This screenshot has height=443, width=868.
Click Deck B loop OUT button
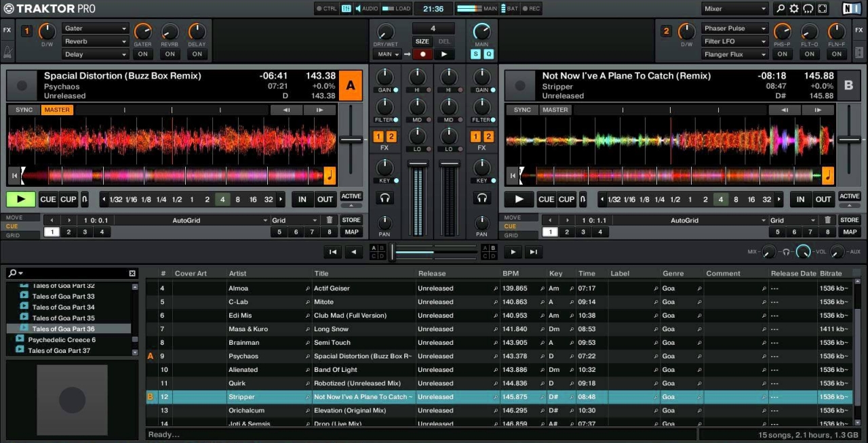tap(823, 199)
